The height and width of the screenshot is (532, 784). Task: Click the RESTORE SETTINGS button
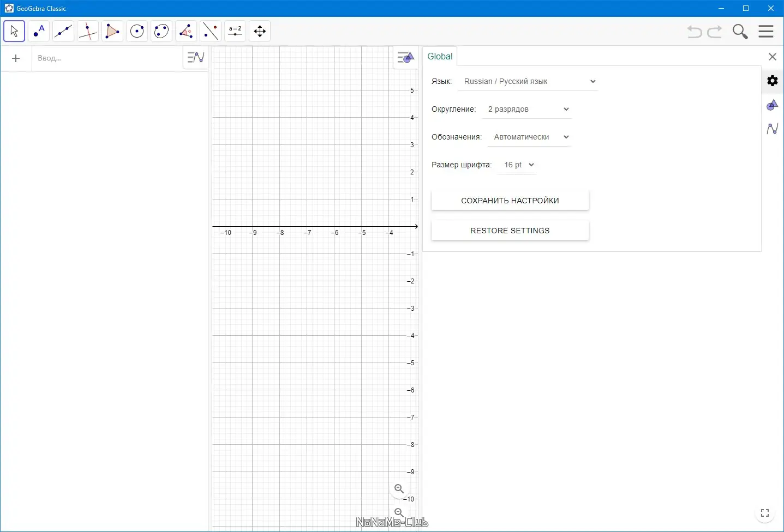tap(510, 231)
